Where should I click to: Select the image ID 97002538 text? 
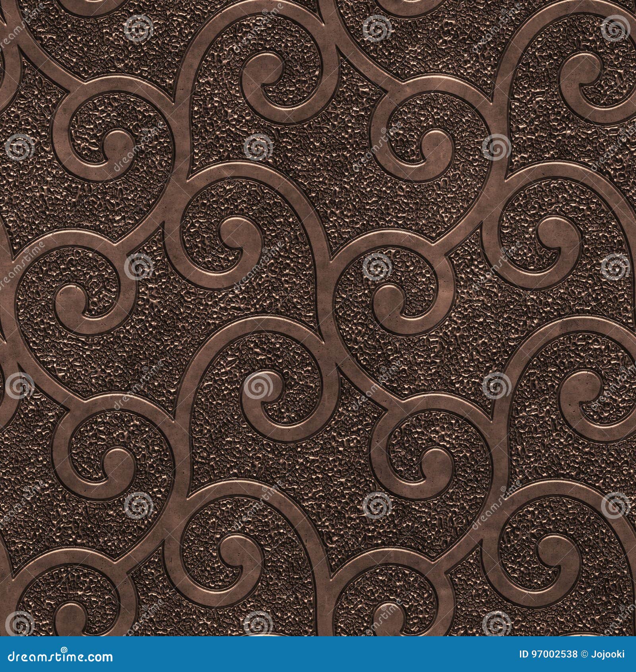[x=549, y=654]
